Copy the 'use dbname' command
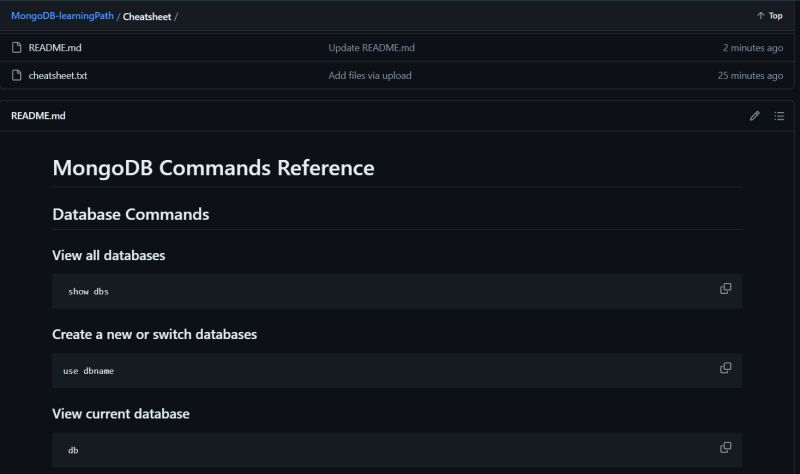Screen dimensions: 800x474 tap(726, 368)
